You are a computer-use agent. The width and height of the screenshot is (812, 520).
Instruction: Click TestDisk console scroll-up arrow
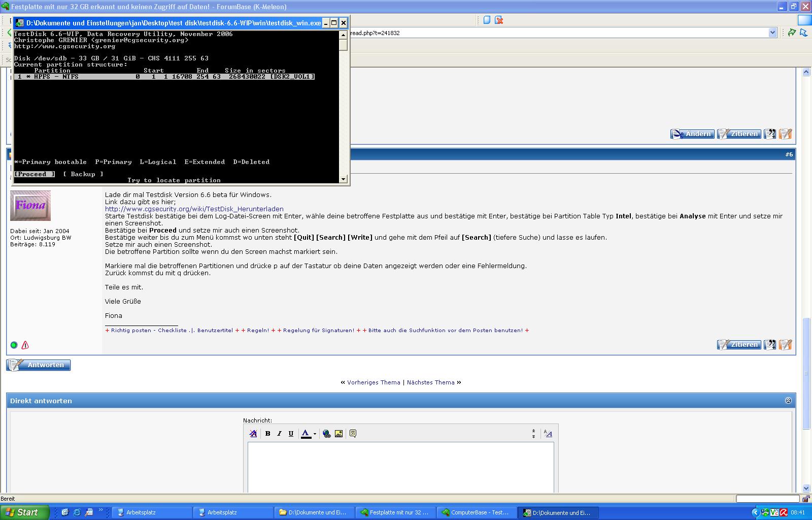coord(344,35)
